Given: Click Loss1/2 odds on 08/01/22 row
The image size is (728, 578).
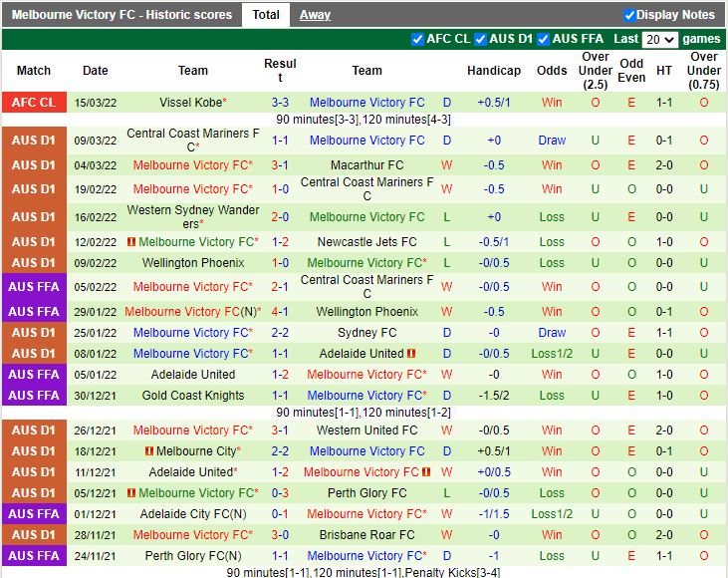Looking at the screenshot, I should pyautogui.click(x=552, y=354).
